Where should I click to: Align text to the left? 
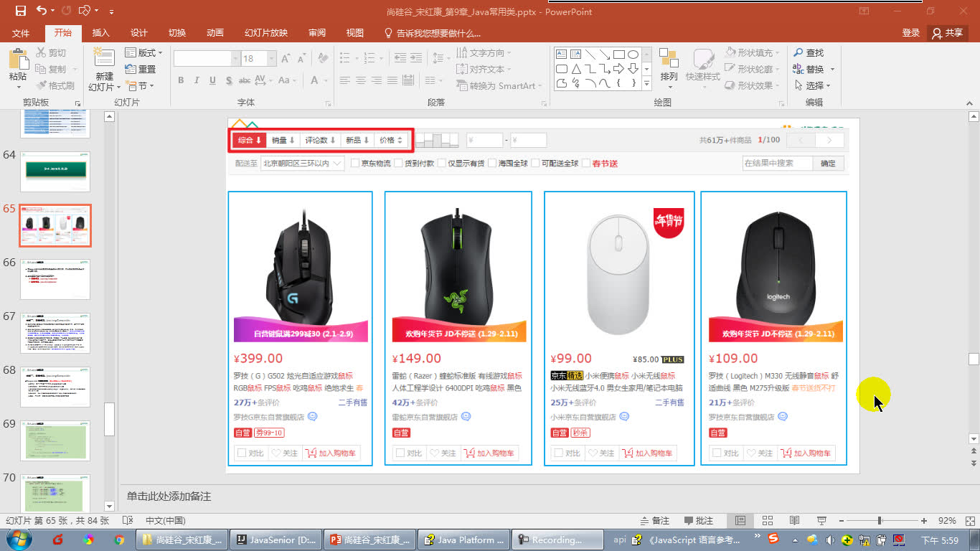pyautogui.click(x=345, y=81)
